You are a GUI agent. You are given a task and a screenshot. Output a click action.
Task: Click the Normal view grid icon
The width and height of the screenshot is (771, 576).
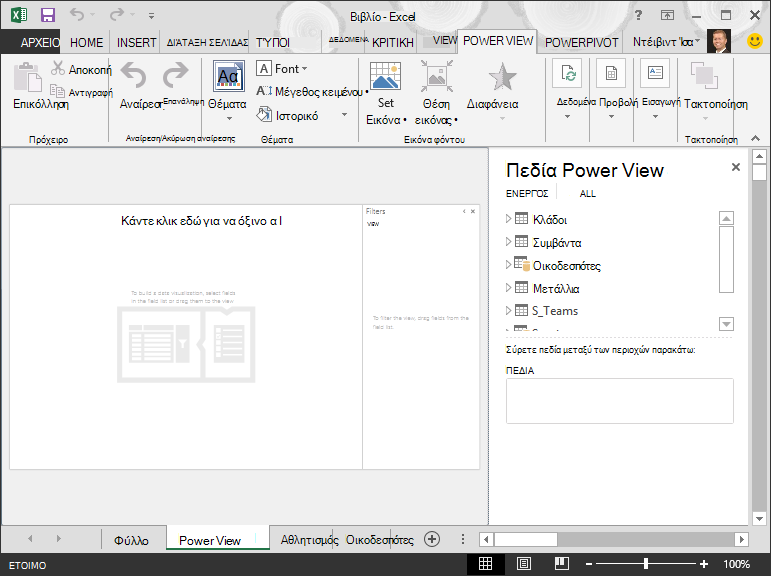tap(485, 564)
